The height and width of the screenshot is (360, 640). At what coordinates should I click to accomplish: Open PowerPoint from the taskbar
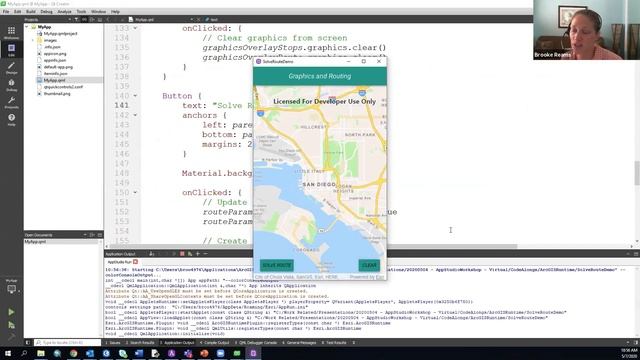204,353
